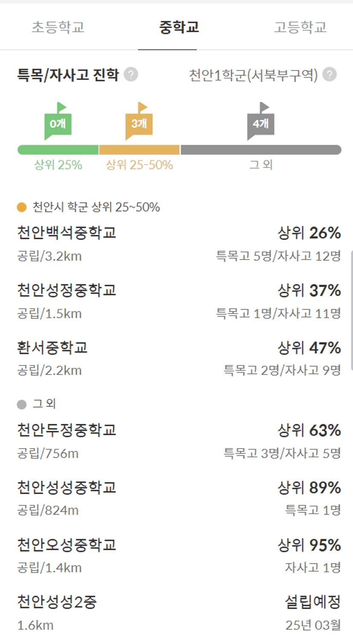The image size is (353, 644).
Task: Click help icon beside 천안1학군(서북부구역)
Action: tap(329, 75)
